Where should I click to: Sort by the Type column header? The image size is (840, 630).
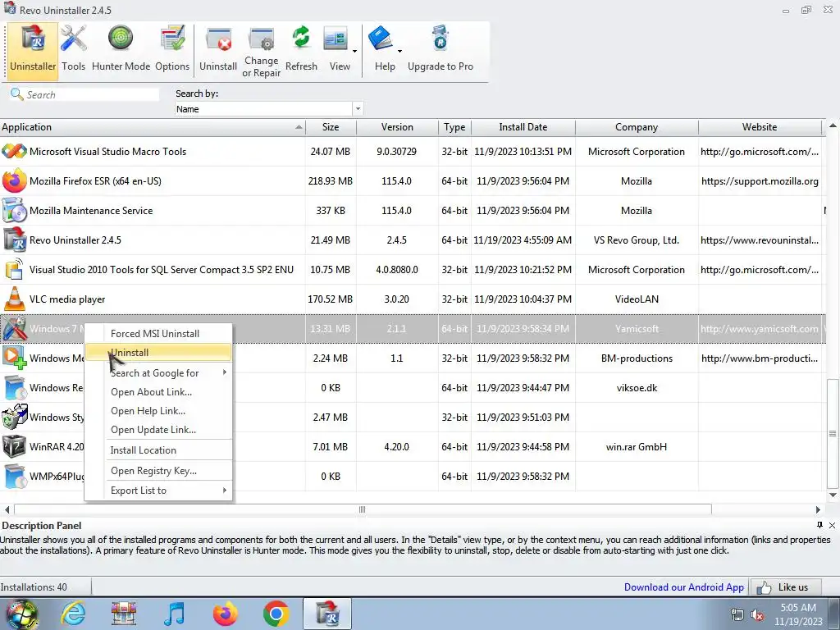point(454,127)
